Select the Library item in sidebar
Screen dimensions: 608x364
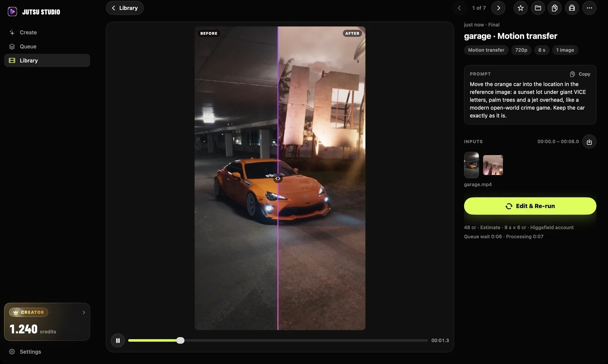click(x=47, y=60)
